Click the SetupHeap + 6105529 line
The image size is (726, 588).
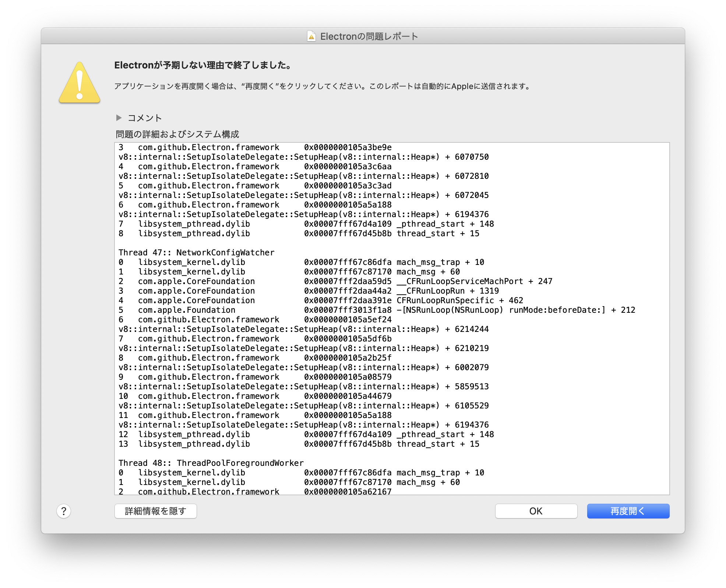tap(304, 405)
